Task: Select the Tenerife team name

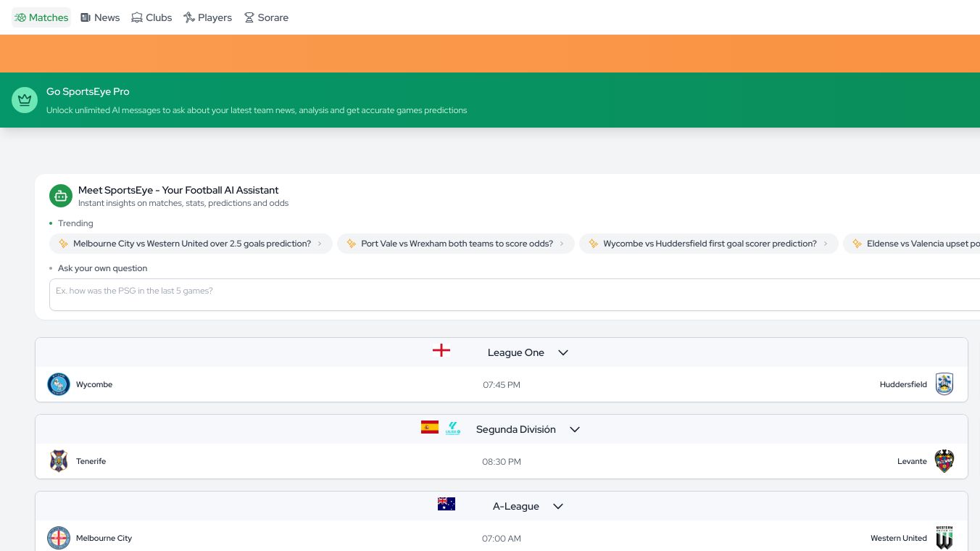Action: [x=91, y=461]
